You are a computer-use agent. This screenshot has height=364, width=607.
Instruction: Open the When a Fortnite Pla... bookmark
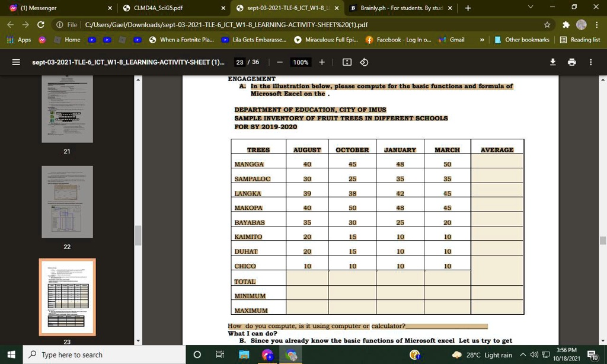[181, 40]
